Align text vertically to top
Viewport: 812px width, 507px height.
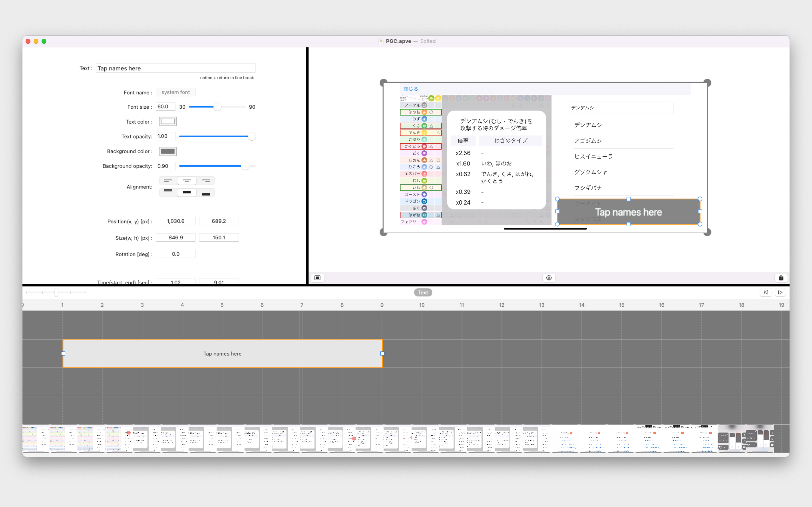(168, 192)
